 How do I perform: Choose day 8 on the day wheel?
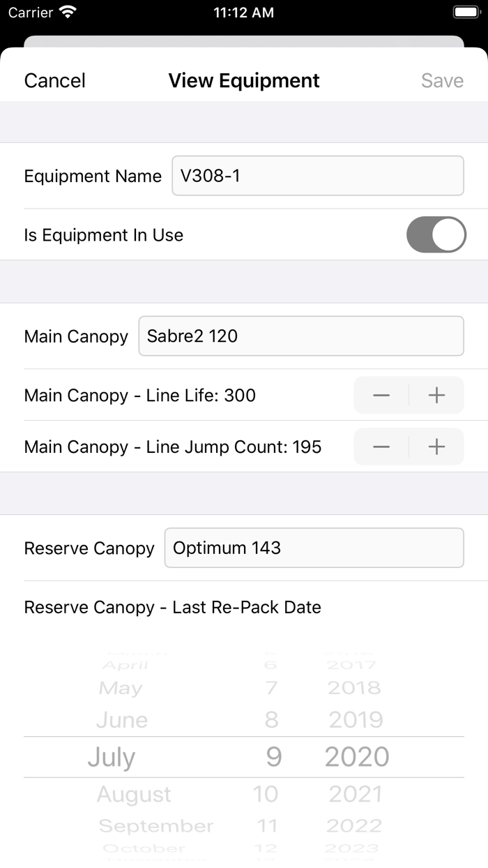271,719
